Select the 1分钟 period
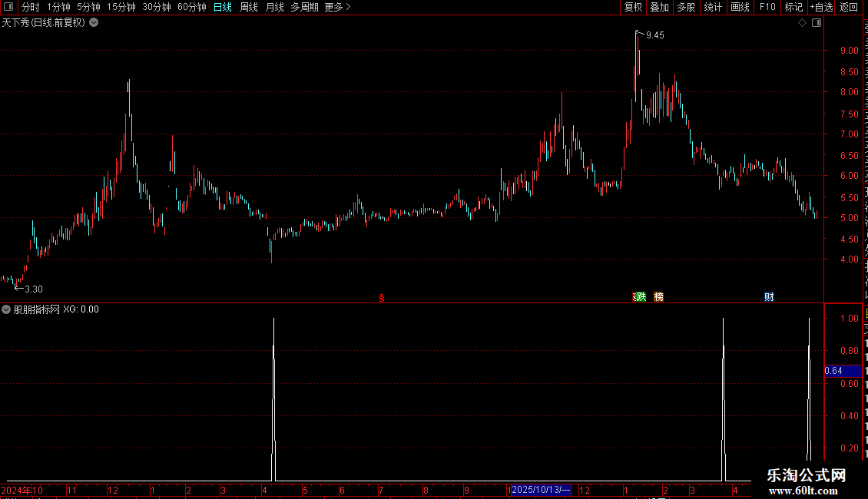Viewport: 868px width, 499px height. [58, 7]
